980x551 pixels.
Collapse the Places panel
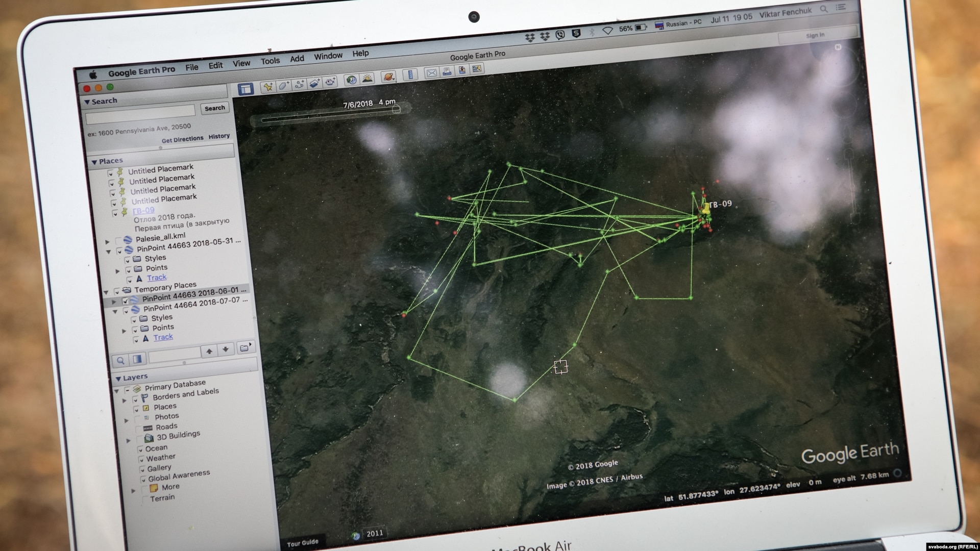pyautogui.click(x=94, y=162)
